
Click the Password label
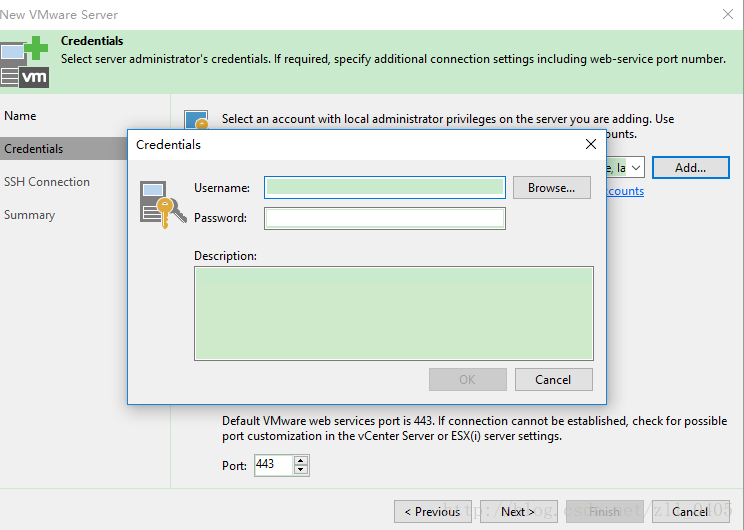pos(221,218)
